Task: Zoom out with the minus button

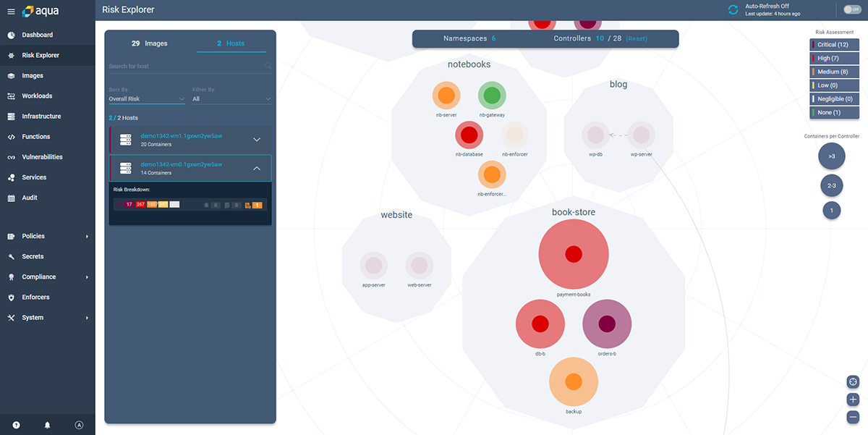Action: point(853,417)
